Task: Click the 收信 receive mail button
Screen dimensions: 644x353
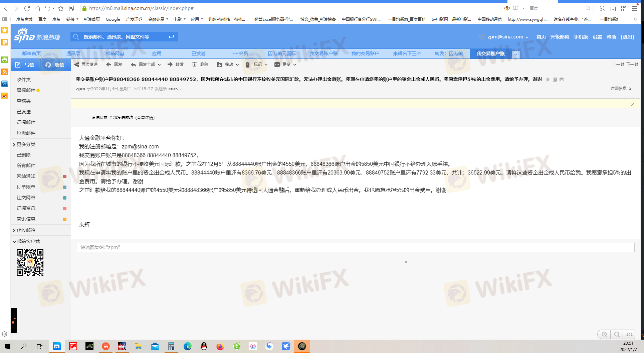Action: click(55, 65)
